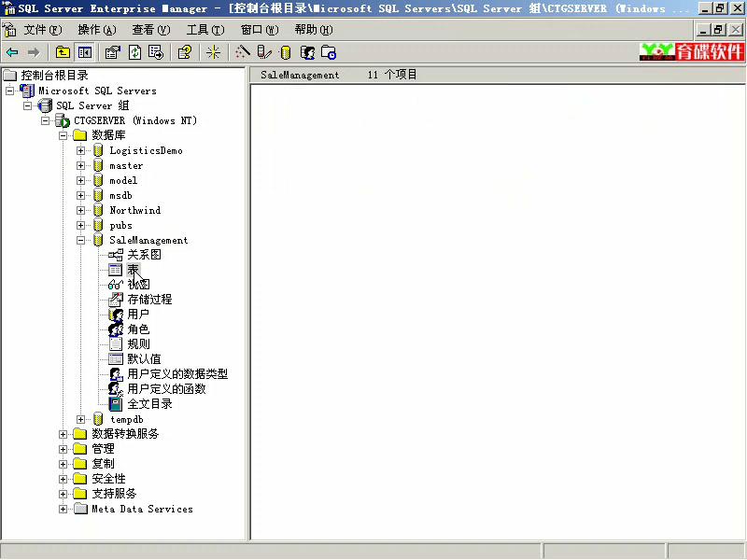This screenshot has width=747, height=560.
Task: Toggle the show/hide console tree button
Action: click(85, 52)
